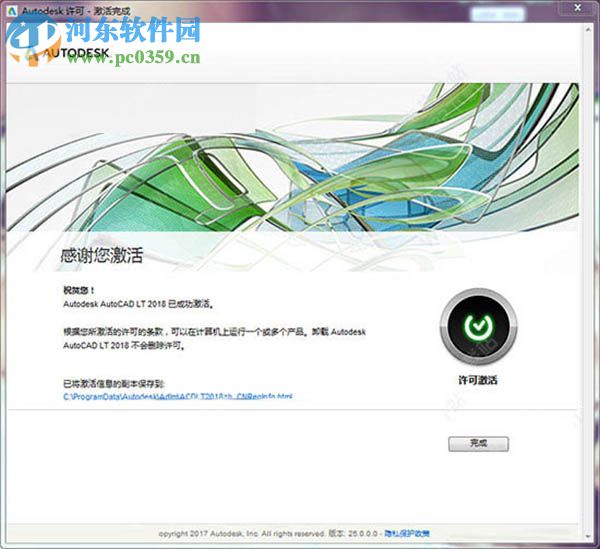
Task: Click the scrollbar down arrow
Action: tap(588, 536)
